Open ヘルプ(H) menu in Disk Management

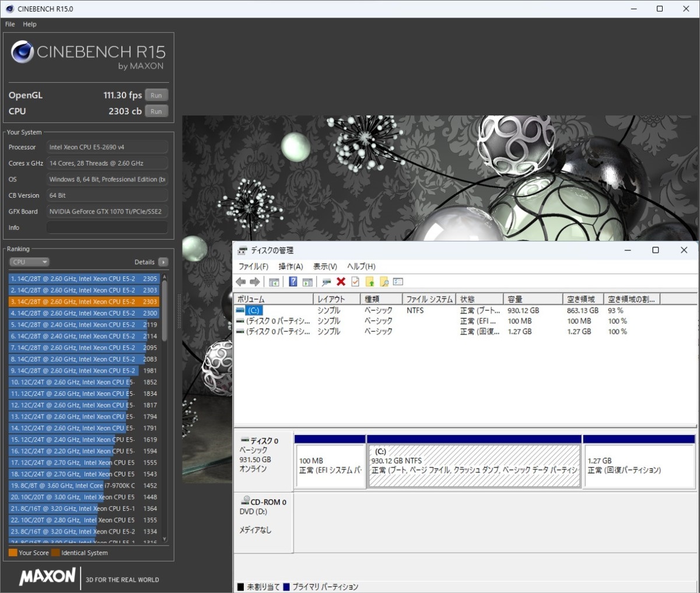[361, 266]
